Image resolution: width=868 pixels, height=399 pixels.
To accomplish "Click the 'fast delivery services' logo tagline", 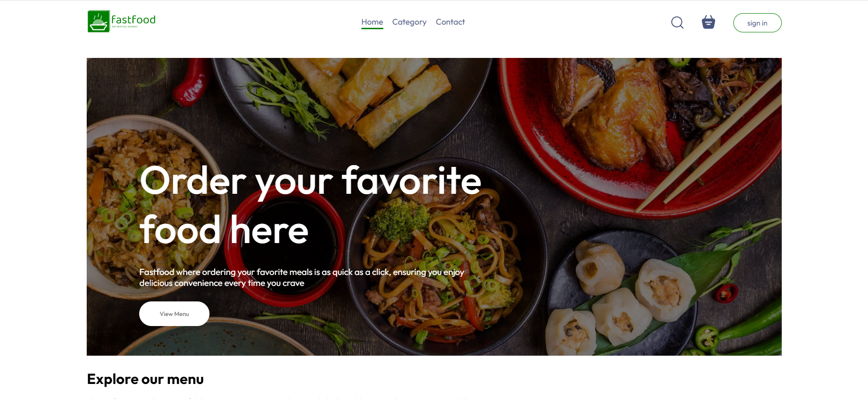I will coord(125,27).
